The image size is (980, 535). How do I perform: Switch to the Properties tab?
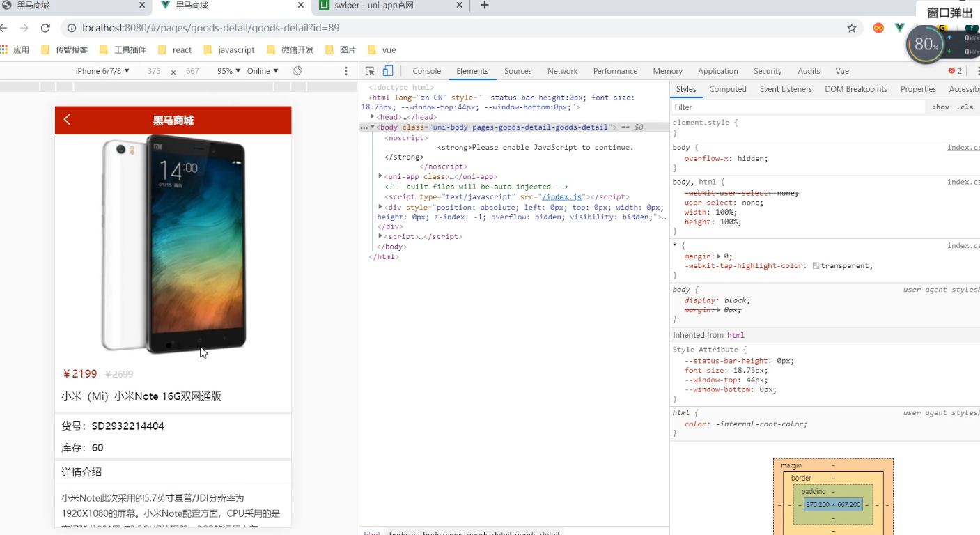pyautogui.click(x=918, y=89)
